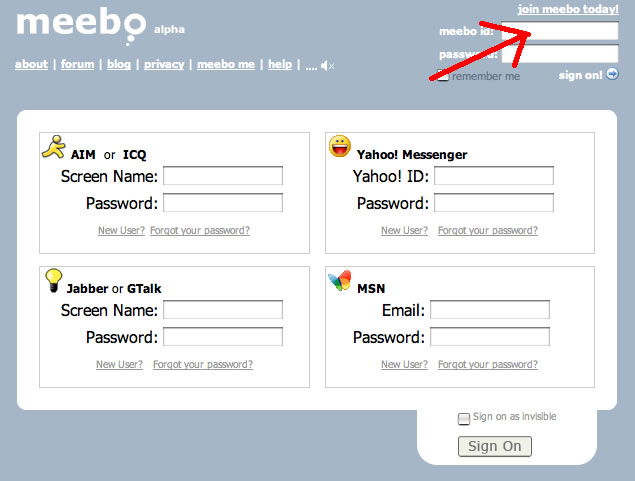Image resolution: width=635 pixels, height=481 pixels.
Task: Focus the AIM Screen Name field
Action: coord(223,176)
